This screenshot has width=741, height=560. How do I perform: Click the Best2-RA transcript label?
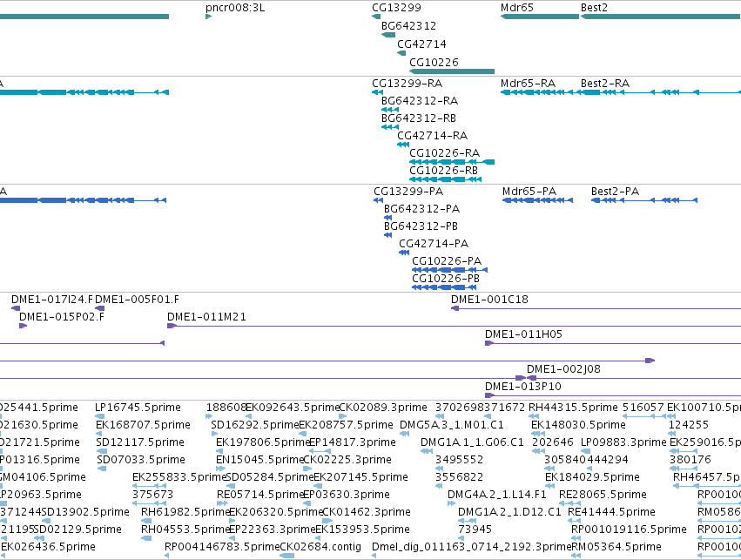[x=605, y=84]
